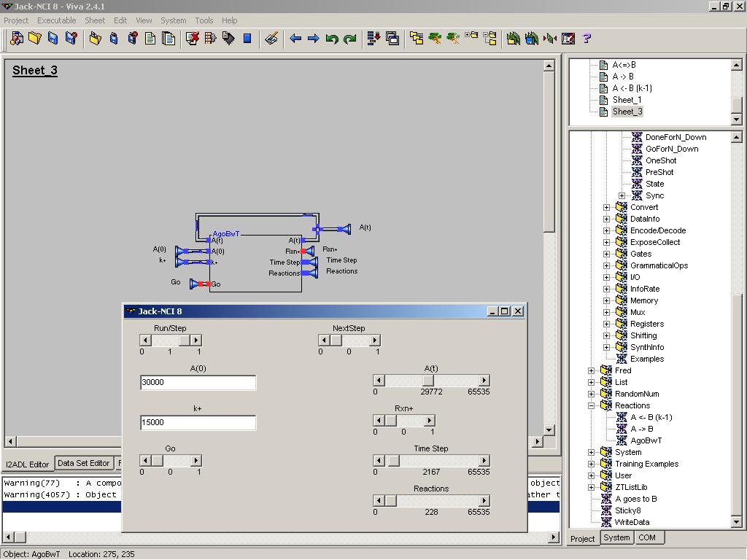Select the WriteData tree item

pos(632,522)
